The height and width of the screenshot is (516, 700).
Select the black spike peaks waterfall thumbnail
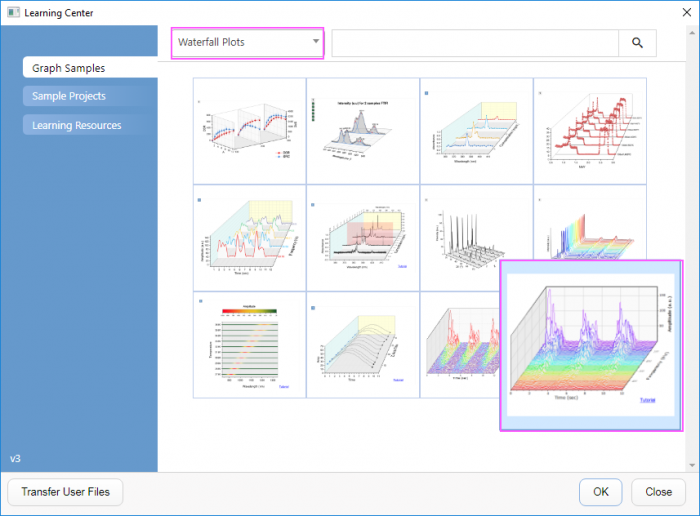[476, 238]
